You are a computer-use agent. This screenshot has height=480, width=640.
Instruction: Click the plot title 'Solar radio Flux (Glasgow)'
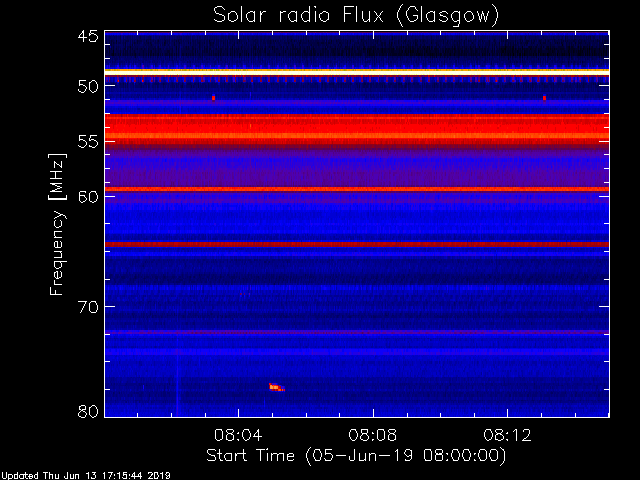[x=356, y=16]
